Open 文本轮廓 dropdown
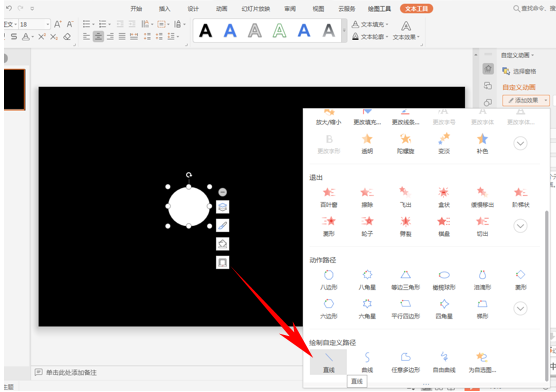The image size is (556, 392). click(370, 36)
